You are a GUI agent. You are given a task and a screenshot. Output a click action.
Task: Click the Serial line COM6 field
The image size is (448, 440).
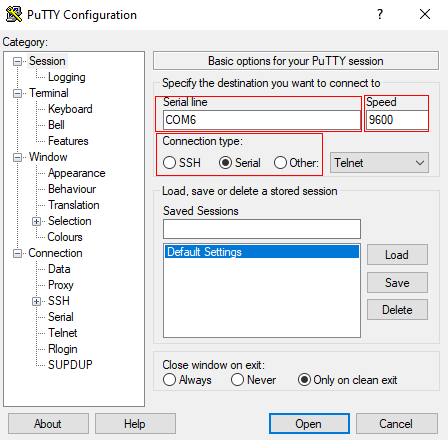pyautogui.click(x=262, y=120)
